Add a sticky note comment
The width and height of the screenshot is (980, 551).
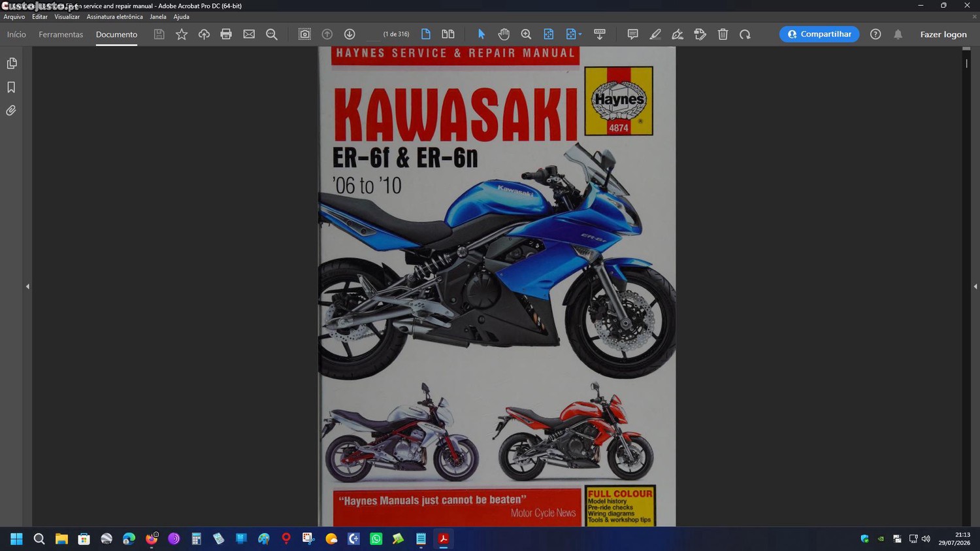632,34
